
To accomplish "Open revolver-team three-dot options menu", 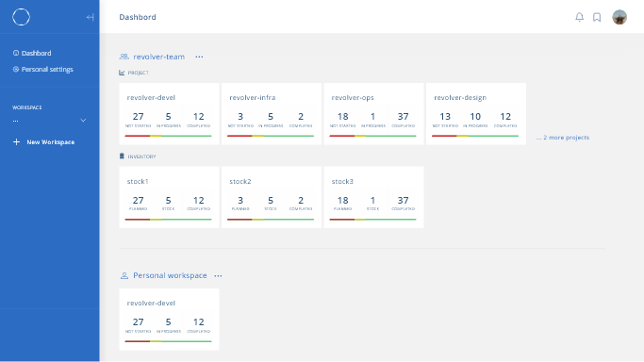I will (199, 57).
